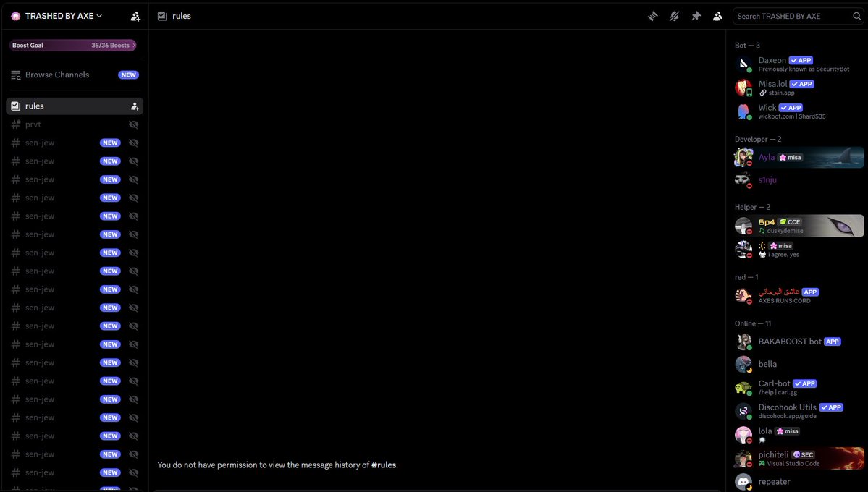The width and height of the screenshot is (868, 492).
Task: Click the invite people icon beside server name
Action: [x=135, y=16]
